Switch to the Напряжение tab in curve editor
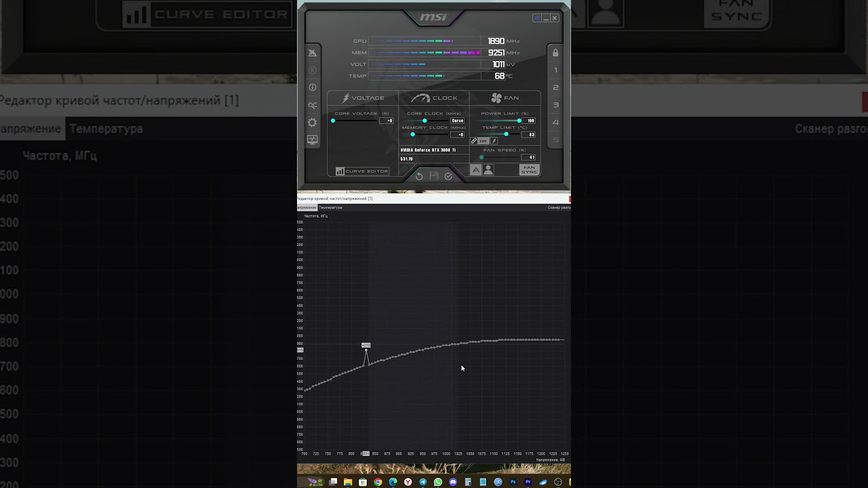This screenshot has height=488, width=868. 307,207
